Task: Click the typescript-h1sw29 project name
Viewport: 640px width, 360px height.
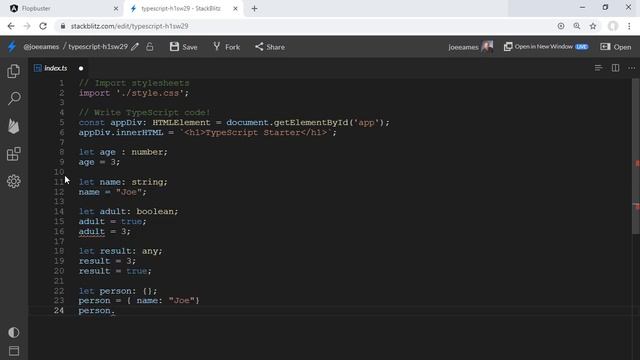Action: pos(98,47)
